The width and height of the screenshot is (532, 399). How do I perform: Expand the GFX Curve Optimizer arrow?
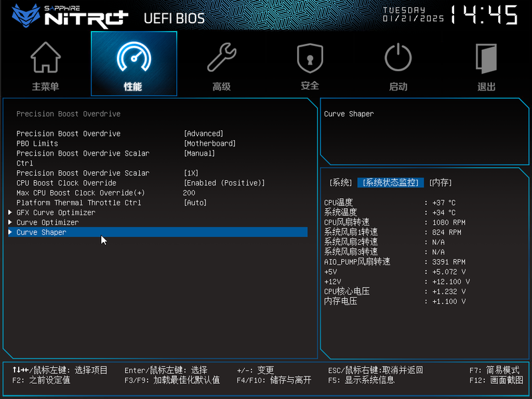10,212
